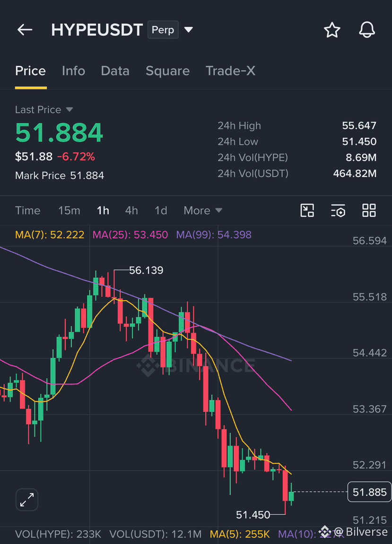Expand the Last Price type dropdown
The height and width of the screenshot is (544, 392).
(70, 110)
